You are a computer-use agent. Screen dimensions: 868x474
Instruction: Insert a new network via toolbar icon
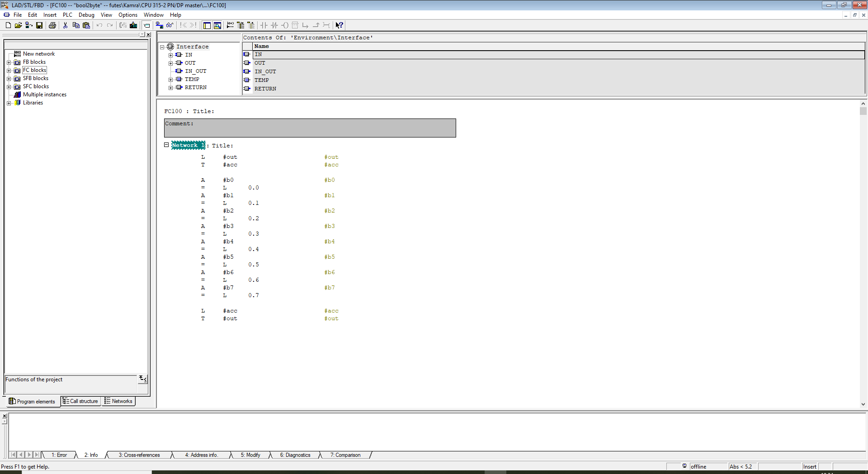pyautogui.click(x=230, y=25)
